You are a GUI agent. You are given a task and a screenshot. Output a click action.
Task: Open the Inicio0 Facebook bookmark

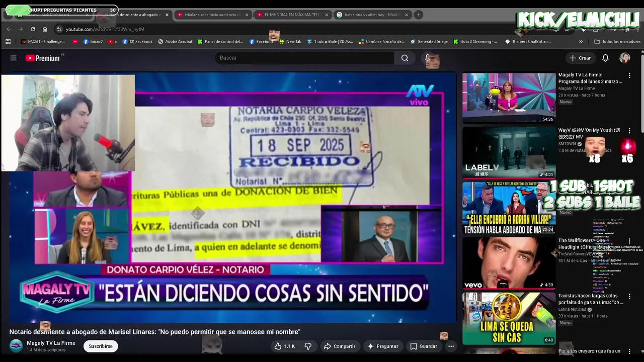[x=93, y=42]
